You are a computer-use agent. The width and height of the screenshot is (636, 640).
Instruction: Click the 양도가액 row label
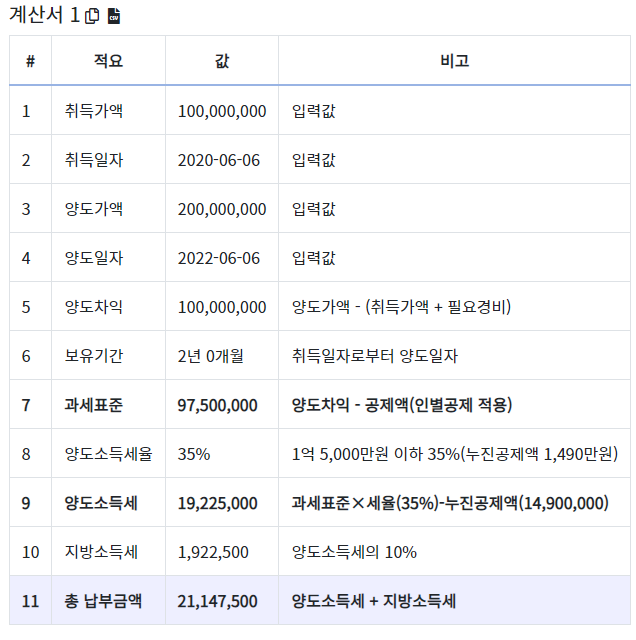coord(93,209)
